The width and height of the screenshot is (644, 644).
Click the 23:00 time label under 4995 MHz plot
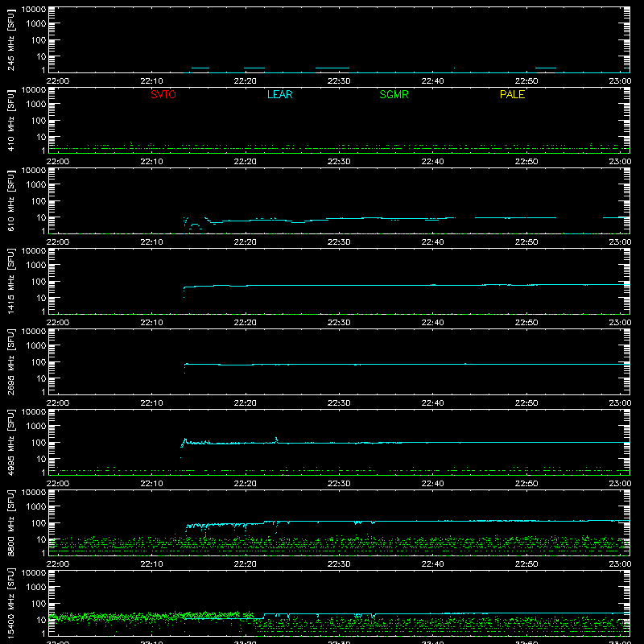pos(620,484)
